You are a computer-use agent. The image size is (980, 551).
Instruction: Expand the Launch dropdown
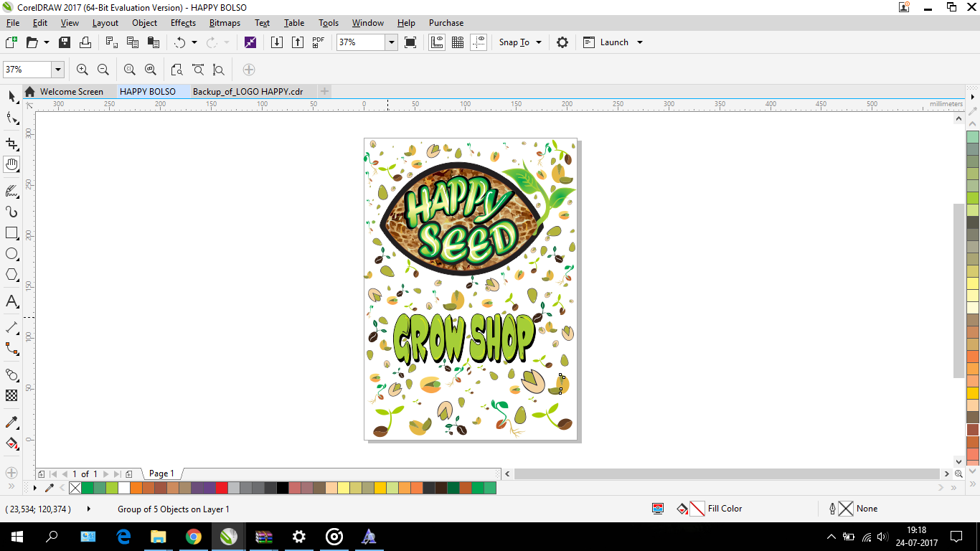[640, 42]
